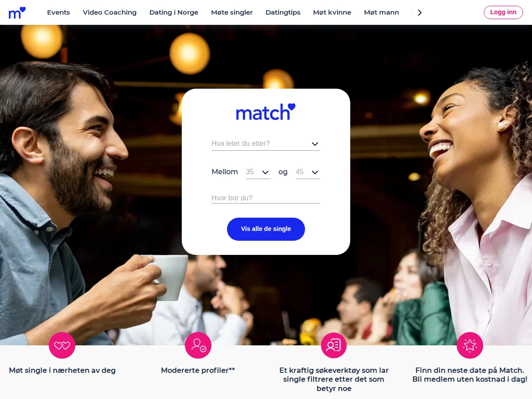
Task: Show more navigation items with right arrow
Action: pyautogui.click(x=420, y=12)
